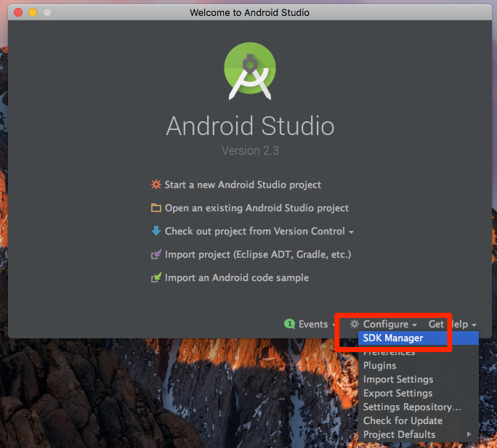Start a new Android Studio project
The height and width of the screenshot is (448, 497).
243,184
